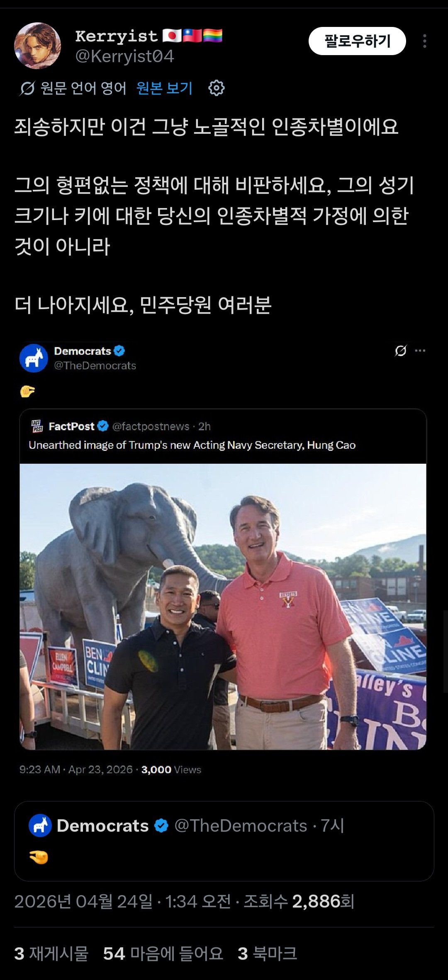Click the quoted tweet's Democrats avatar
The image size is (448, 980).
pyautogui.click(x=40, y=825)
